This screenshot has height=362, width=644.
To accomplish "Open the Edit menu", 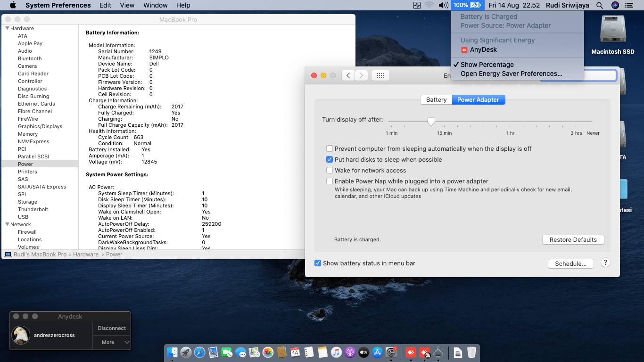I will tap(106, 5).
